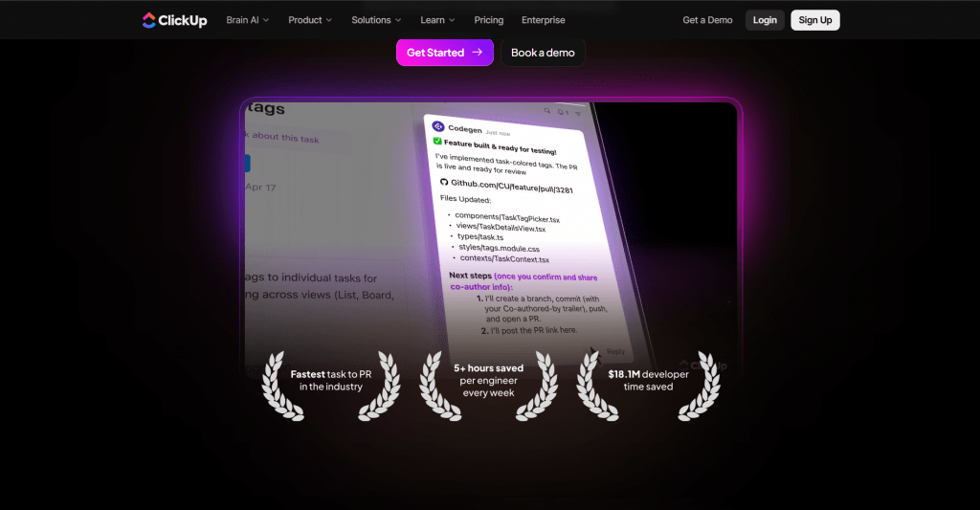This screenshot has height=510, width=980.
Task: Click the notification bell icon above the Codegen card
Action: pyautogui.click(x=560, y=112)
